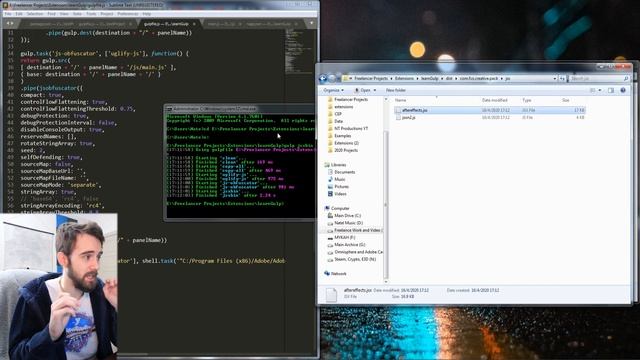Screen dimensions: 640x360
Task: Click the Explorer Forward navigation arrow
Action: click(332, 78)
